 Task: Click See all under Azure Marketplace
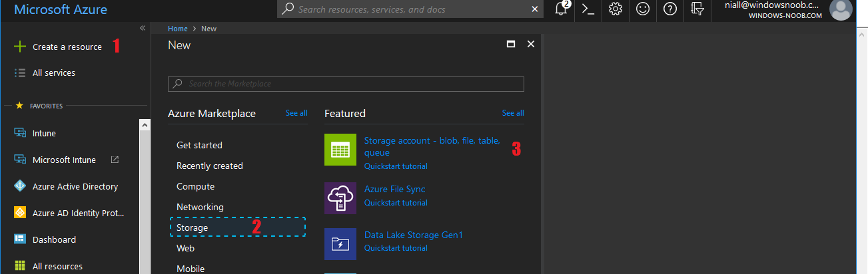coord(296,113)
